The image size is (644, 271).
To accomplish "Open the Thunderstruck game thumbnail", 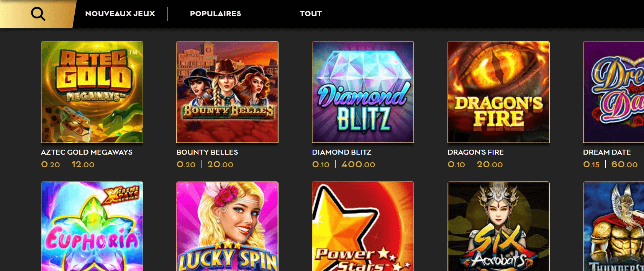I will click(x=613, y=226).
